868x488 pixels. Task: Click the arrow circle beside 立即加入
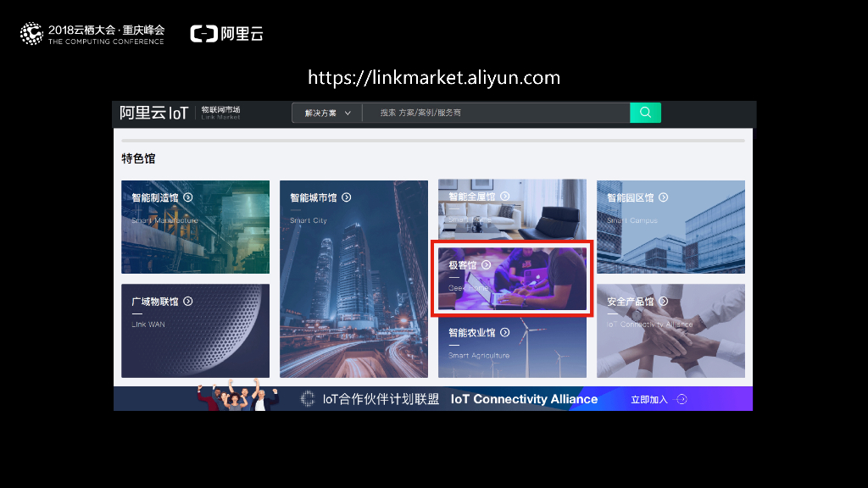[x=682, y=400]
